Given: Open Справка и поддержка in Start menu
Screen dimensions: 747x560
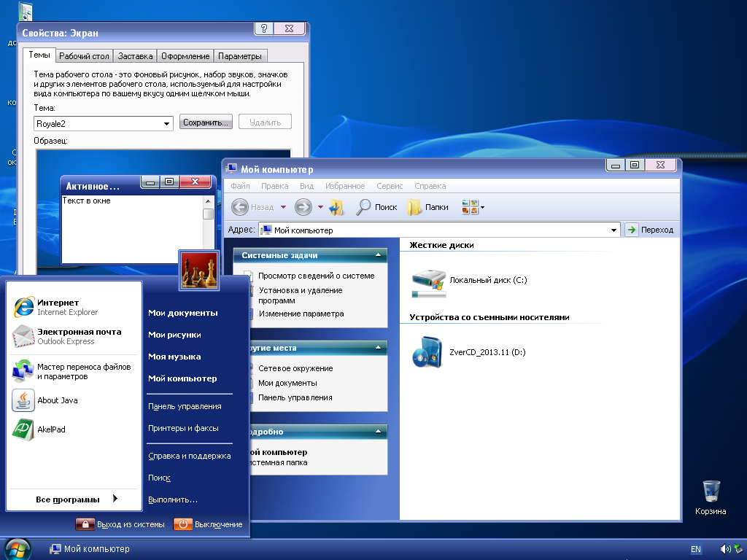Looking at the screenshot, I should click(x=189, y=456).
